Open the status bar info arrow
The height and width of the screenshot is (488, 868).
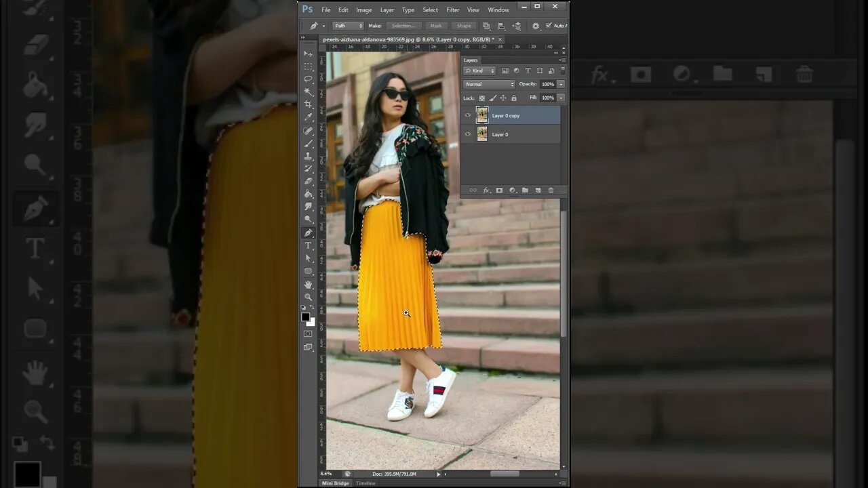[x=439, y=474]
